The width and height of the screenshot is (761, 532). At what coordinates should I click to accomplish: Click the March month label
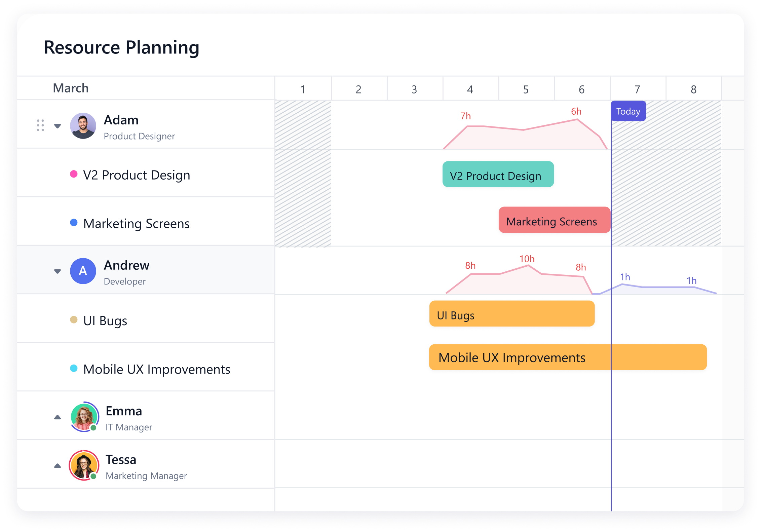pyautogui.click(x=71, y=88)
